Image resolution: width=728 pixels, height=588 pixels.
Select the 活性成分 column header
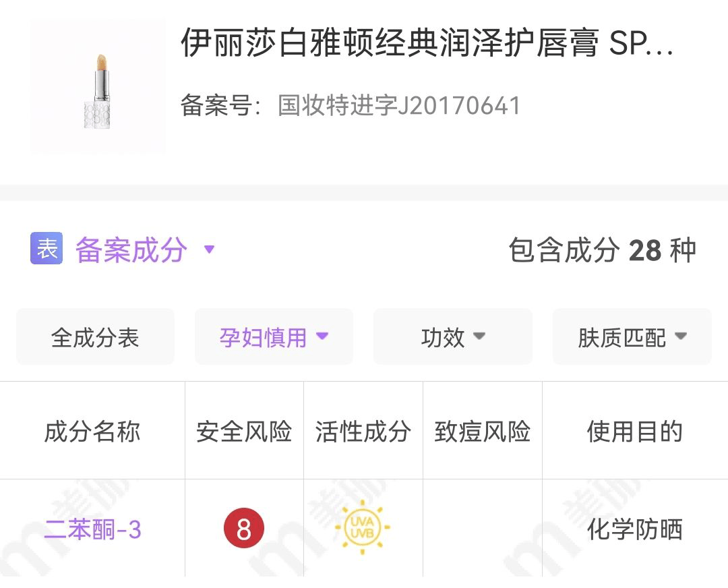point(363,432)
